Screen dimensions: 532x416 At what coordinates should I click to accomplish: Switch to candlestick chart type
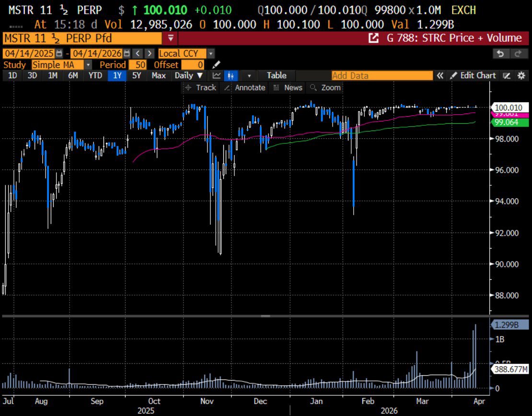[x=231, y=76]
